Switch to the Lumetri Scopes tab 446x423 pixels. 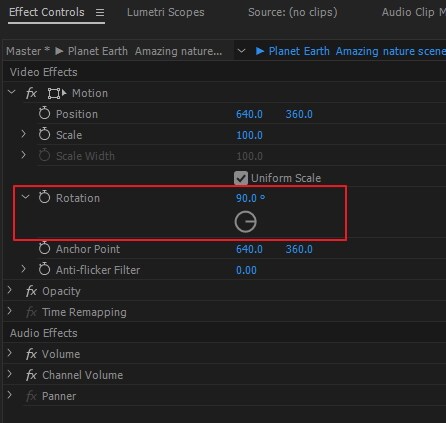[166, 12]
